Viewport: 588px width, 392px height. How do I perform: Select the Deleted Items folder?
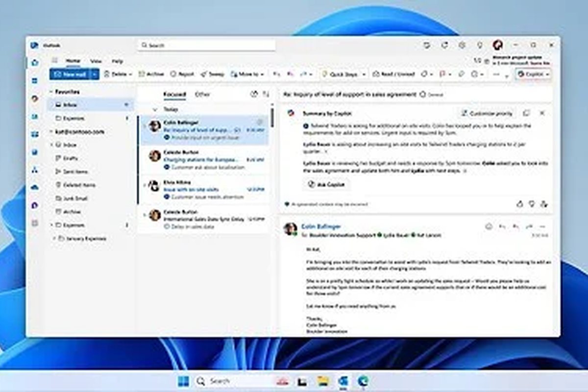click(x=90, y=185)
